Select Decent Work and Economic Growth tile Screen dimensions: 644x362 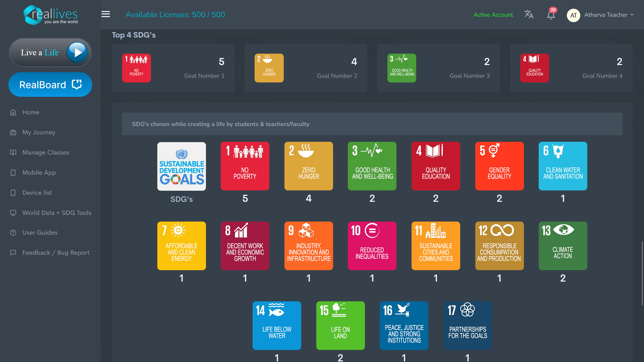click(x=245, y=246)
